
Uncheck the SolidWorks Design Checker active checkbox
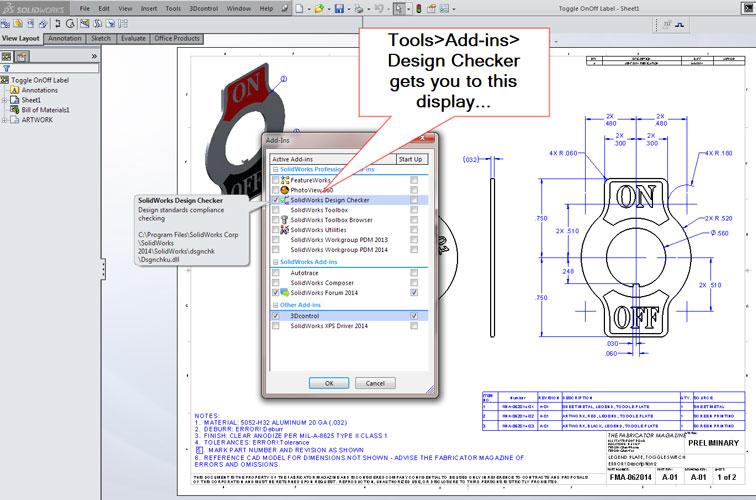tap(276, 200)
